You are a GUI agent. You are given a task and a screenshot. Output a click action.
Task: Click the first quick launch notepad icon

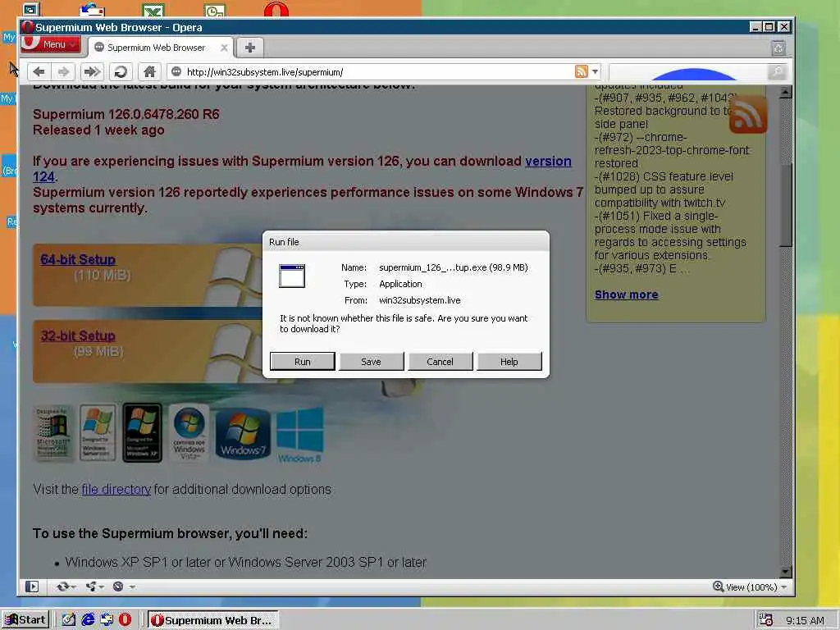click(x=69, y=620)
